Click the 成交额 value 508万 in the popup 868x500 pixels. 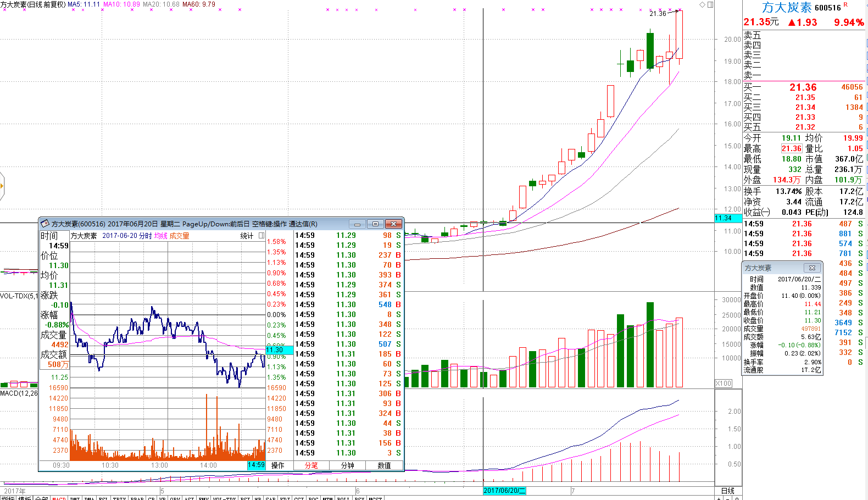coord(58,365)
